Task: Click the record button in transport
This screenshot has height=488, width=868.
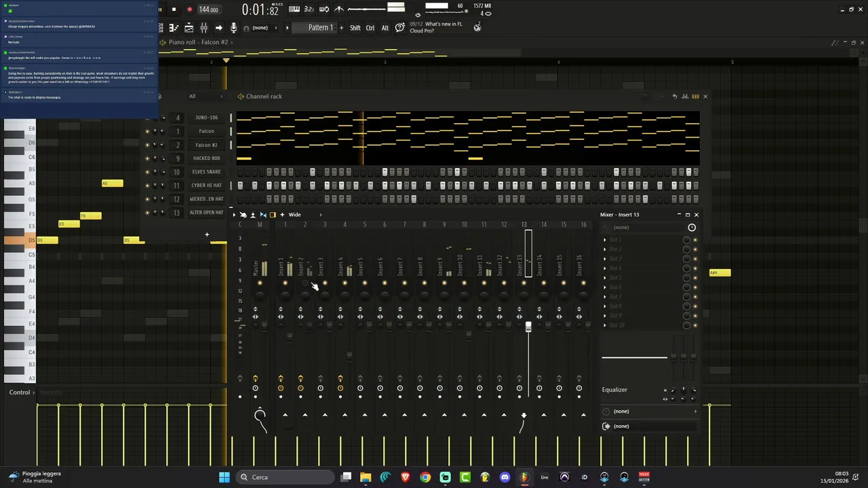Action: pos(189,9)
